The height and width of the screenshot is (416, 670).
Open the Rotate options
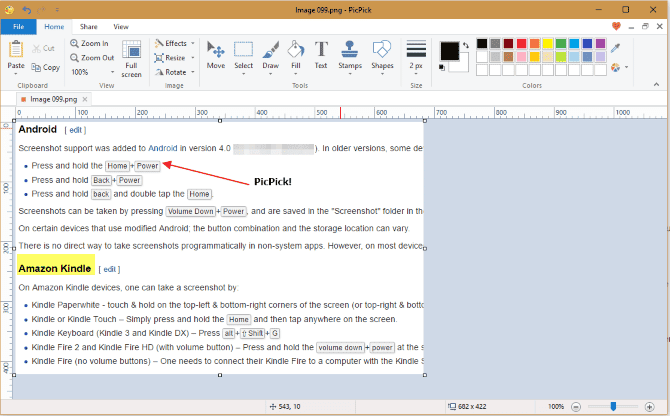click(x=174, y=72)
